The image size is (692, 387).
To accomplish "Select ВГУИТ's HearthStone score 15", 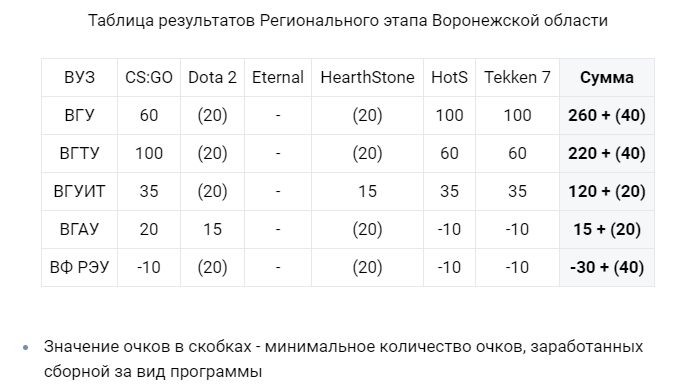I will (367, 192).
